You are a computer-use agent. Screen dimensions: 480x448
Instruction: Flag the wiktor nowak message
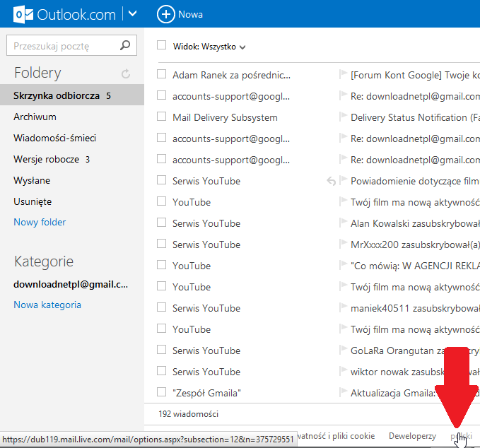[x=343, y=370]
